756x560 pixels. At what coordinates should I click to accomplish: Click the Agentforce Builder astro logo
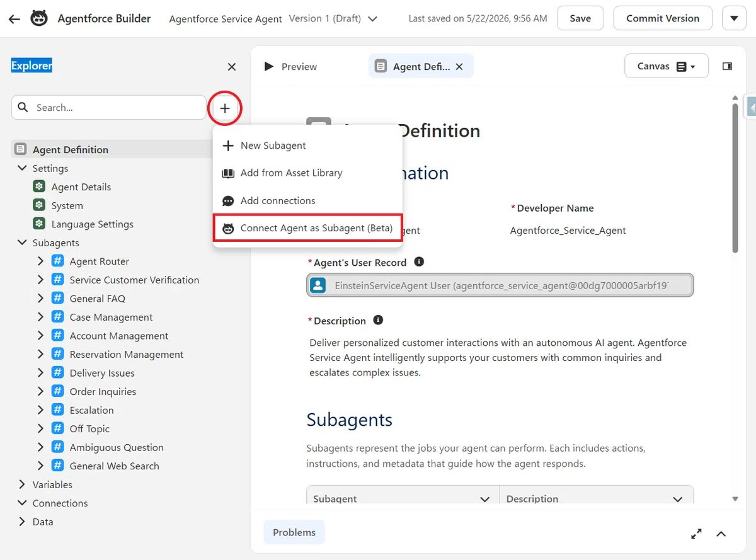pyautogui.click(x=39, y=18)
